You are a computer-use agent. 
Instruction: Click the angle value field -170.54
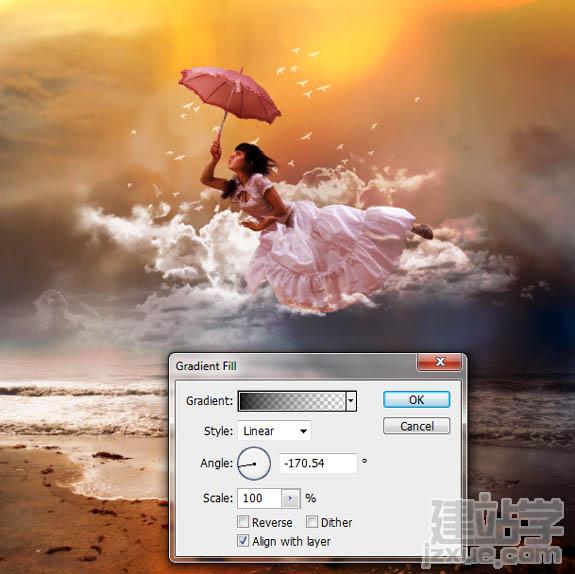click(x=318, y=463)
